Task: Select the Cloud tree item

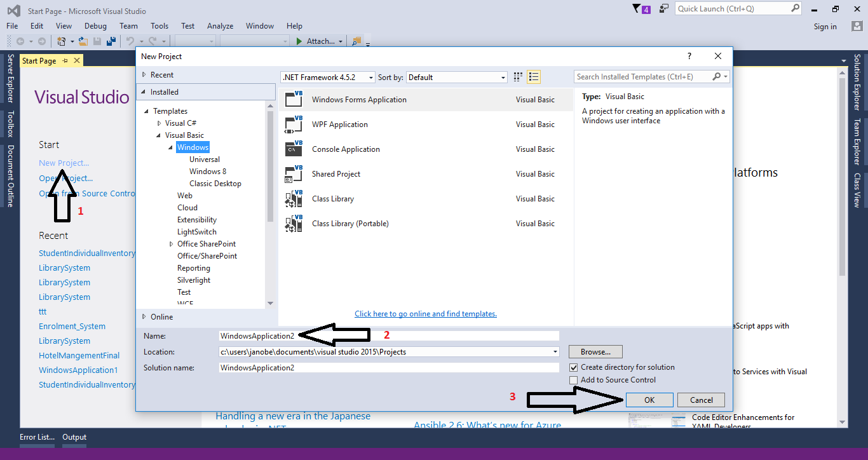Action: coord(187,208)
